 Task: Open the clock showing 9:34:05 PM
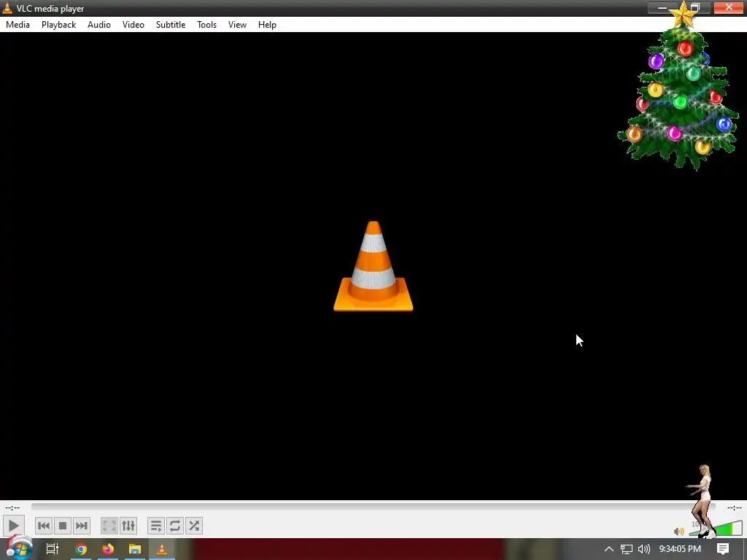pos(680,549)
